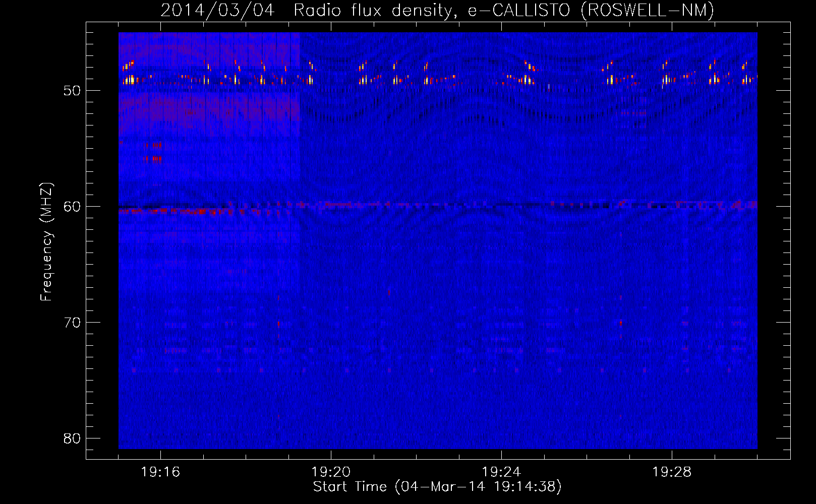Select the 60 MHz frequency tick label
This screenshot has width=816, height=504.
(x=72, y=207)
